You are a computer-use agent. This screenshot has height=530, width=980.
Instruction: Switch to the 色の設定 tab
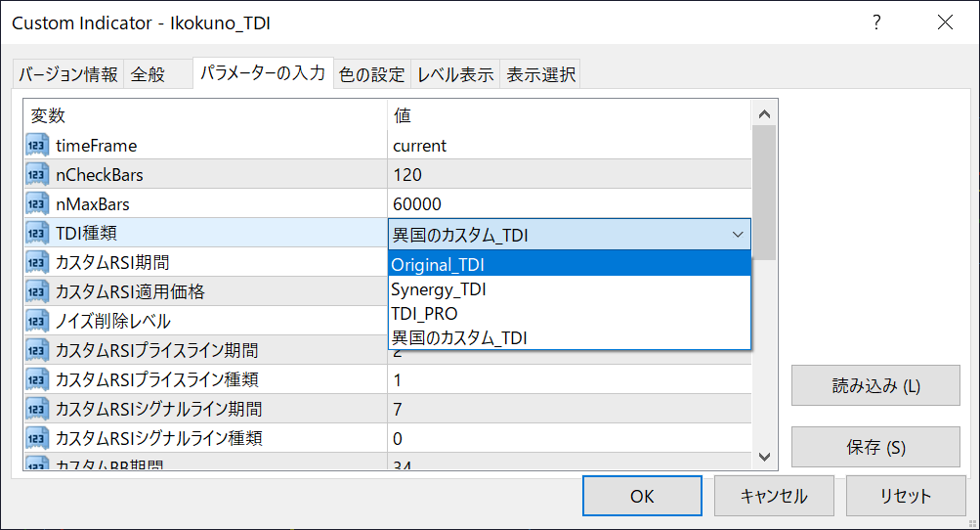pos(371,74)
